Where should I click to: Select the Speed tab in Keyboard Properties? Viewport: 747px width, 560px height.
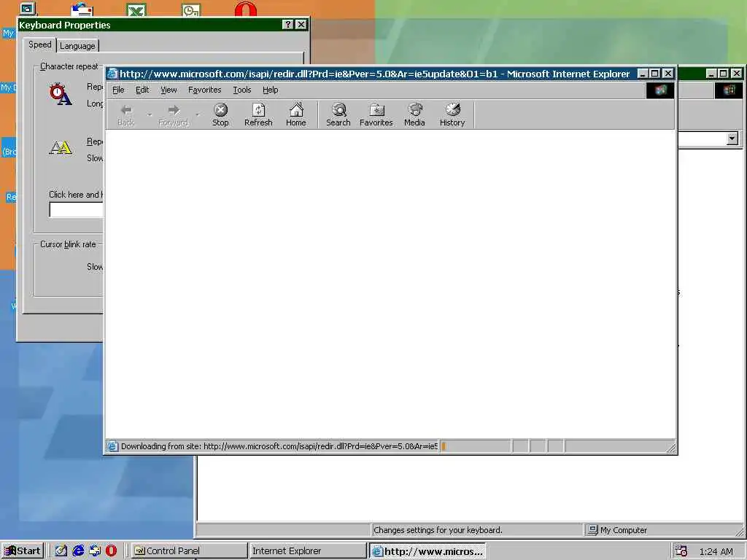pos(40,44)
